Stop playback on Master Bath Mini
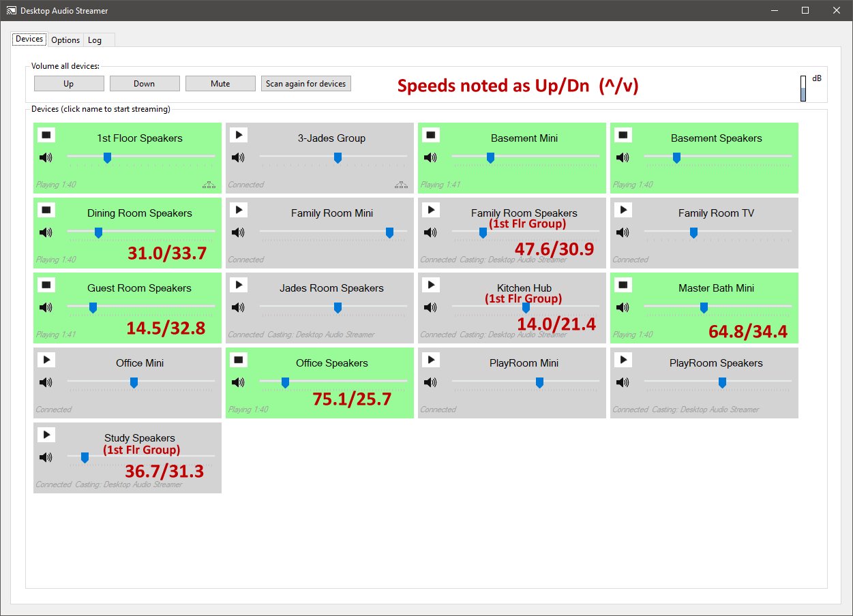The image size is (853, 616). [623, 285]
